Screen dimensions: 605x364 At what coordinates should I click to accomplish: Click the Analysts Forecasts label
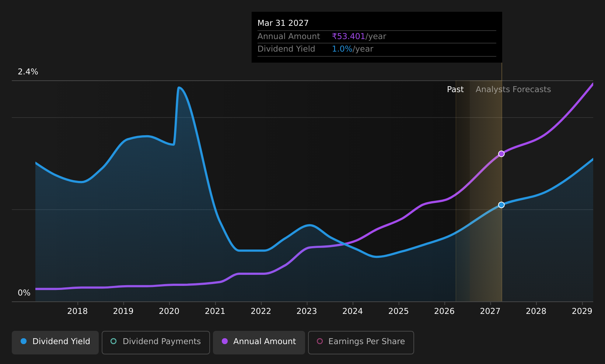tap(513, 90)
